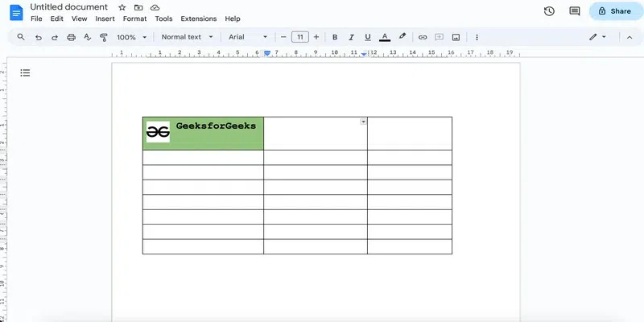This screenshot has width=644, height=322.
Task: Open version history clock icon
Action: [x=549, y=11]
